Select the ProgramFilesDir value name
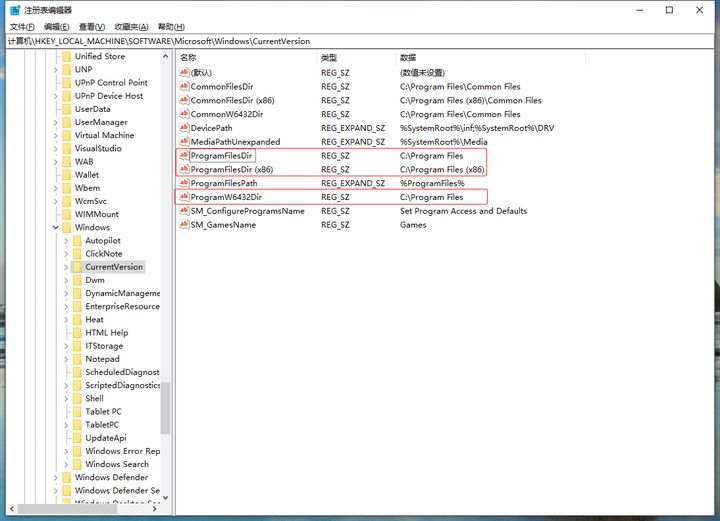The height and width of the screenshot is (521, 720). tap(221, 156)
